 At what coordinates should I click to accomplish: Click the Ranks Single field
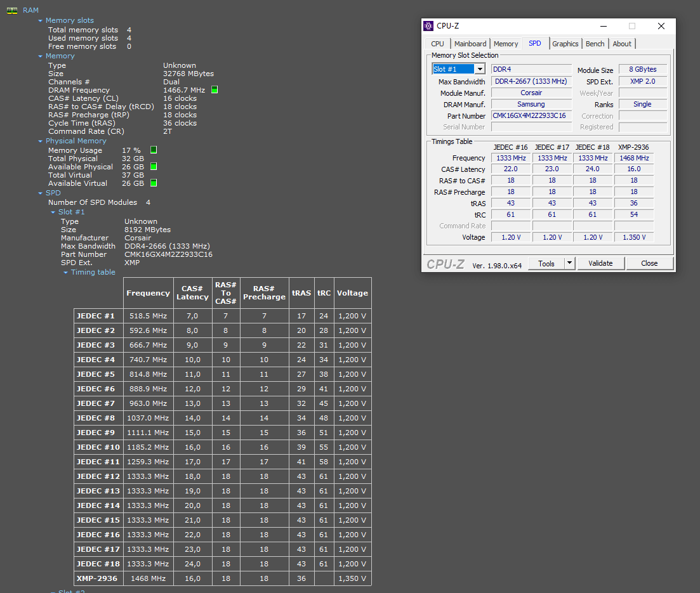tap(643, 104)
